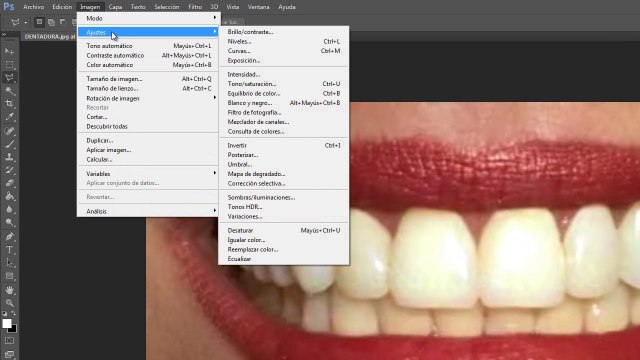
Task: Choose Brillo/contraste adjustment
Action: 284,32
